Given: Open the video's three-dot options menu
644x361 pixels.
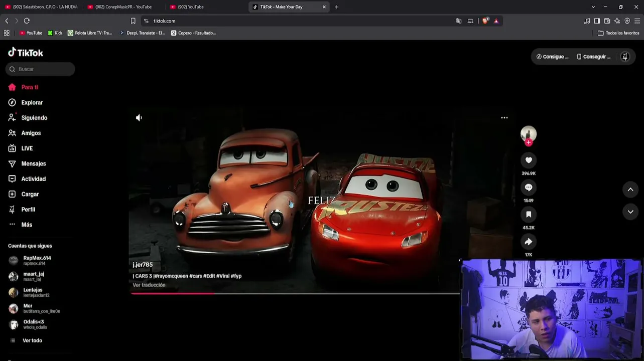Looking at the screenshot, I should (x=504, y=118).
